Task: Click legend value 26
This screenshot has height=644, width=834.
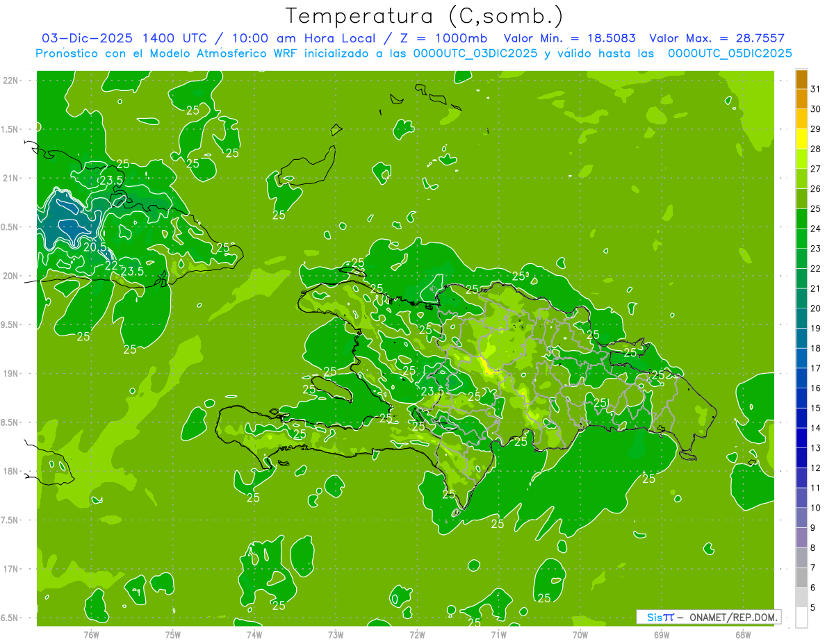Action: tap(816, 188)
